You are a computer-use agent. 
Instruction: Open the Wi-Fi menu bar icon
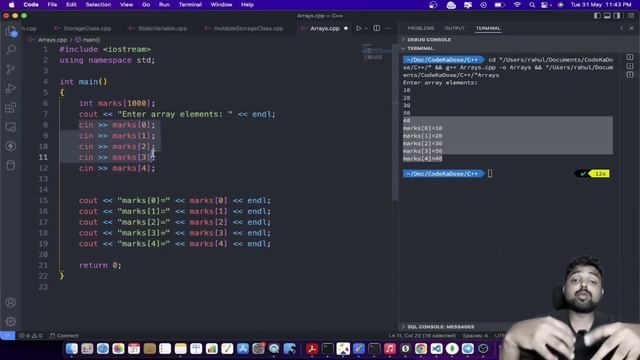(x=517, y=4)
